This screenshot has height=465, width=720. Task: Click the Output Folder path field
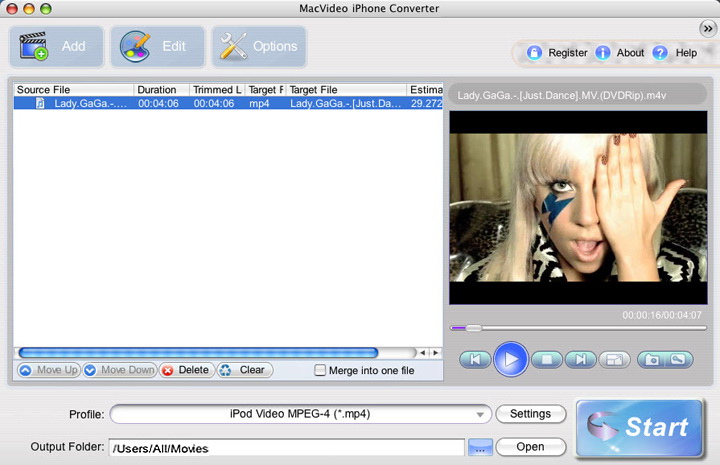pos(287,448)
